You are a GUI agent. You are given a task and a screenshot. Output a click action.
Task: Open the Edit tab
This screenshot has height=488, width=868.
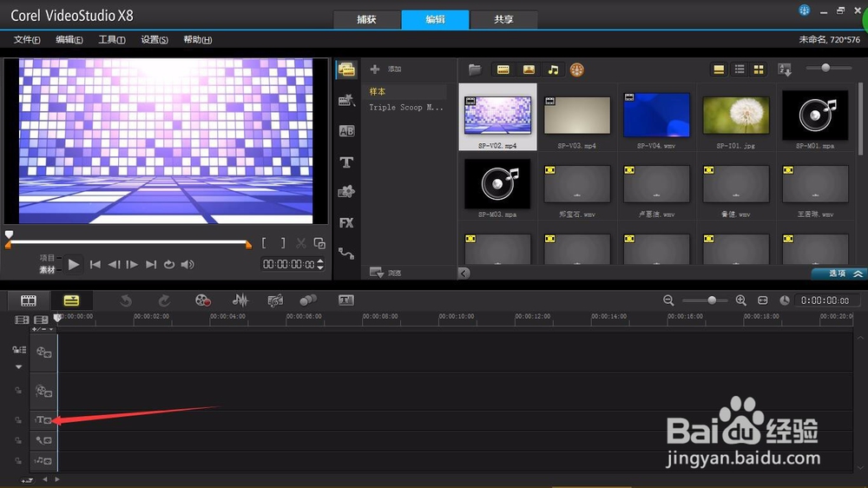[x=435, y=19]
